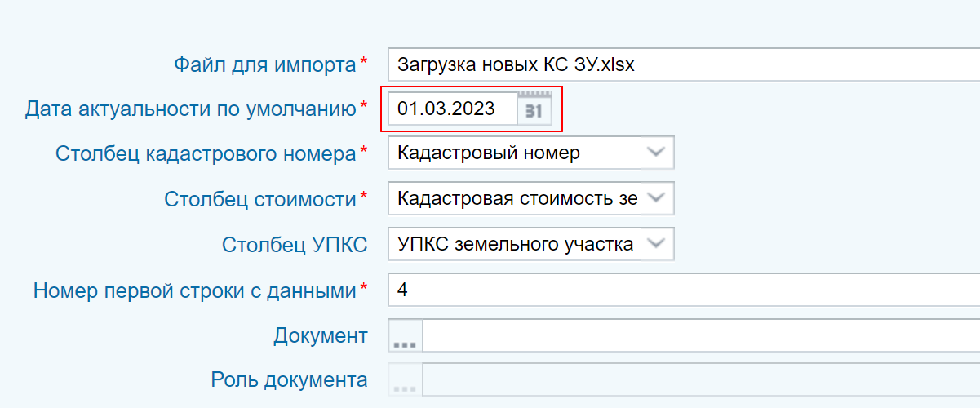This screenshot has height=408, width=980.
Task: Expand the Столбец кадастрового номера chevron arrow
Action: (x=656, y=153)
